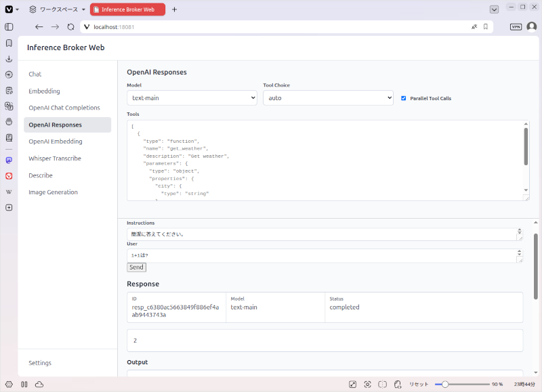
Task: Open the Vivaldi main menu icon
Action: (x=9, y=9)
